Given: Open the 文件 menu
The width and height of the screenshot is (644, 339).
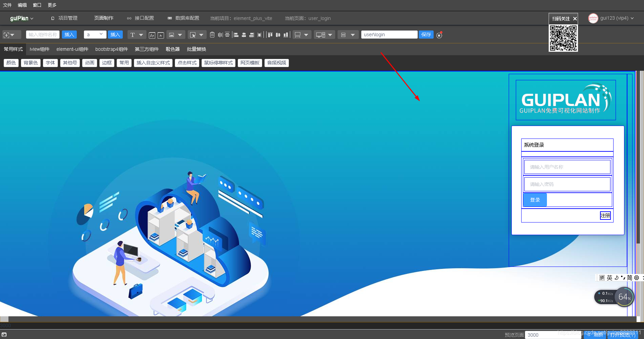Looking at the screenshot, I should 7,5.
